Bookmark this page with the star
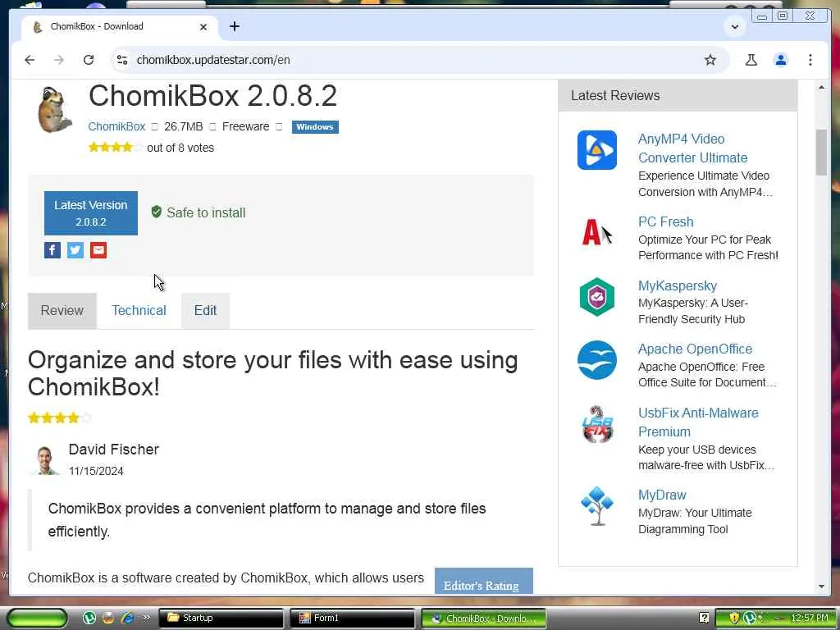Viewport: 840px width, 630px height. [710, 60]
